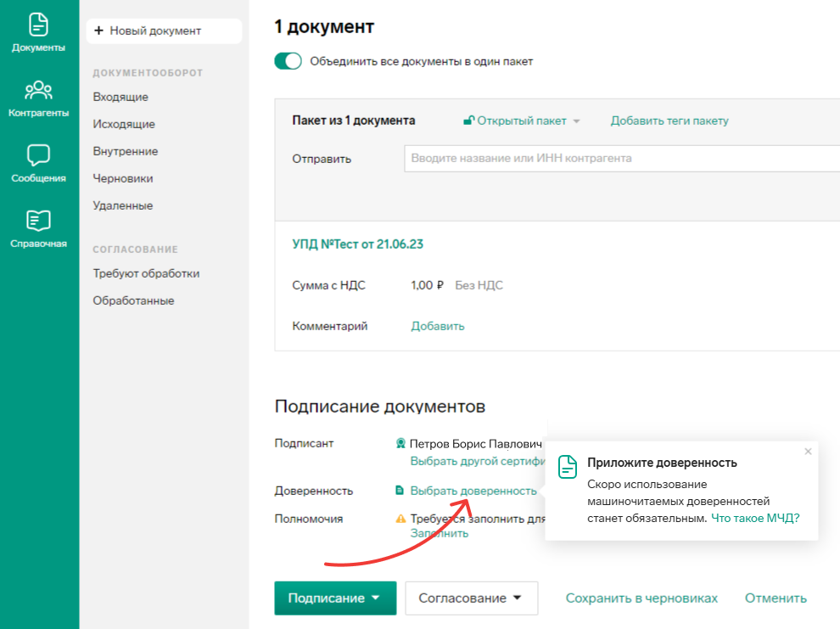This screenshot has height=629, width=840.
Task: Open the Контрагенты sidebar icon
Action: [x=38, y=90]
